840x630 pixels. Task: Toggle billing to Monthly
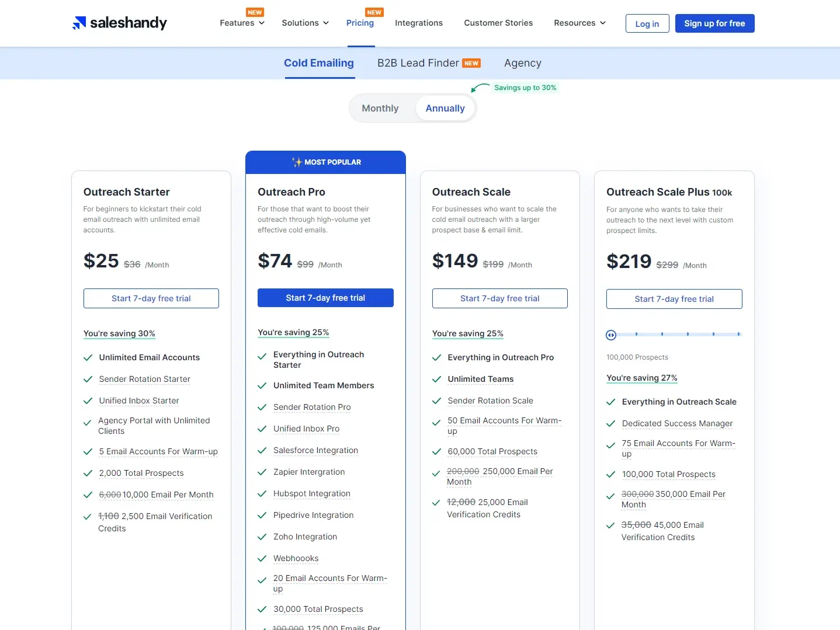[x=380, y=108]
